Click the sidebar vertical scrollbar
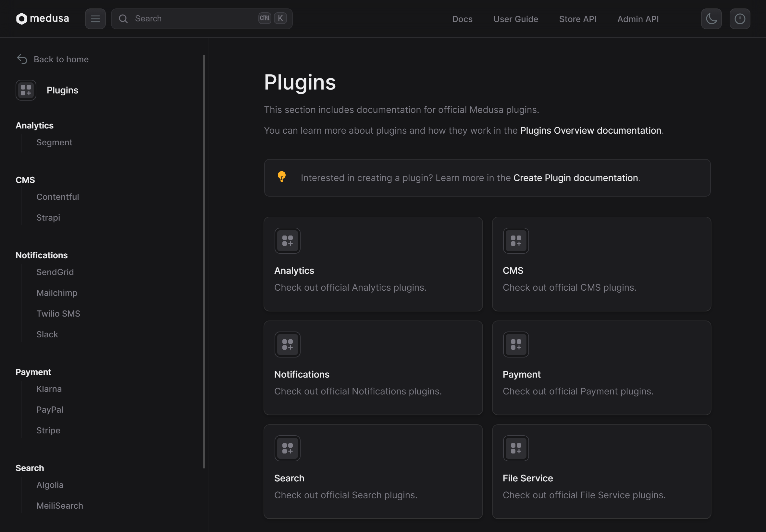The height and width of the screenshot is (532, 766). point(204,262)
